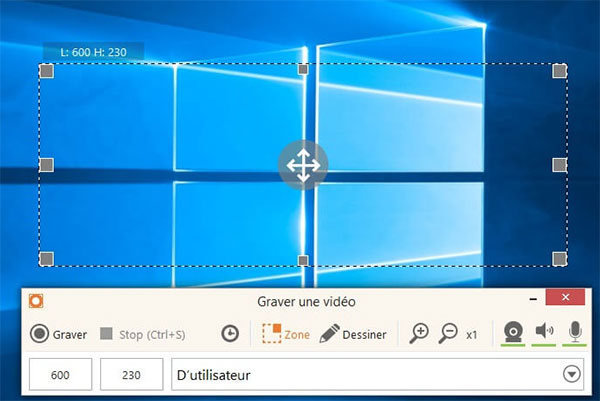This screenshot has height=401, width=600.
Task: Click the bottom-right selection handle
Action: (559, 259)
